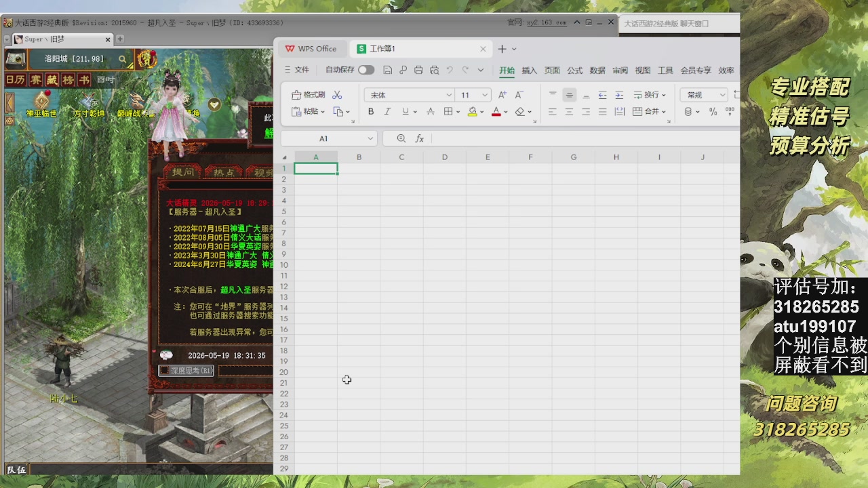Viewport: 868px width, 488px height.
Task: Open the new tab dropdown arrow
Action: click(x=514, y=49)
